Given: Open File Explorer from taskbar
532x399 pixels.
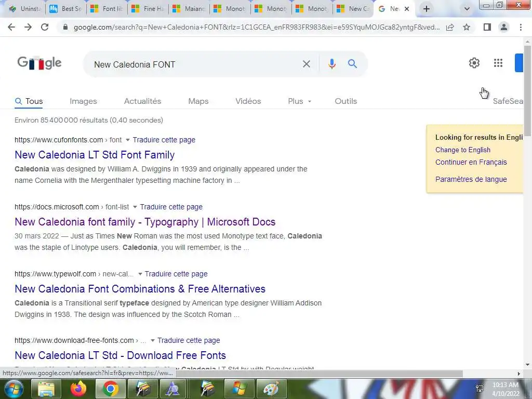Looking at the screenshot, I should (46, 389).
